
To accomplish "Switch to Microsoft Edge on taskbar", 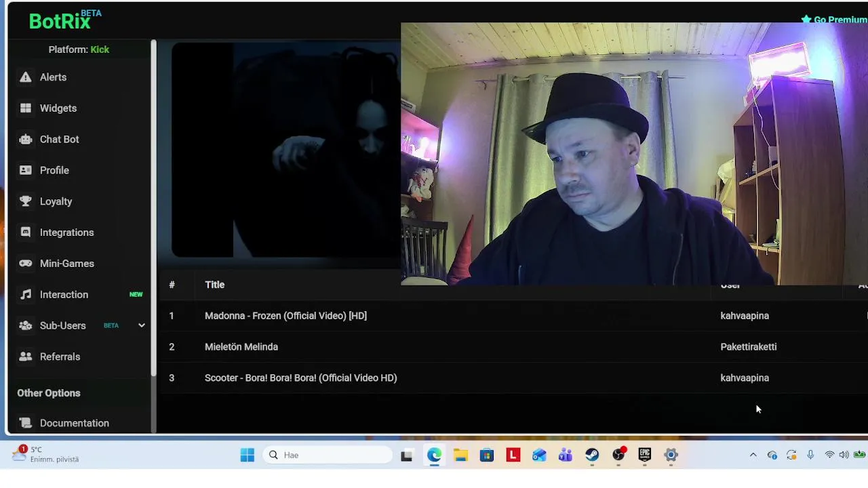I will (434, 455).
